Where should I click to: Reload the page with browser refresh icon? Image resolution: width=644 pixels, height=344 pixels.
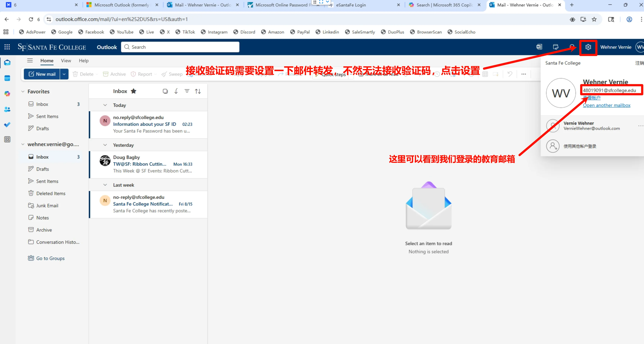click(31, 19)
